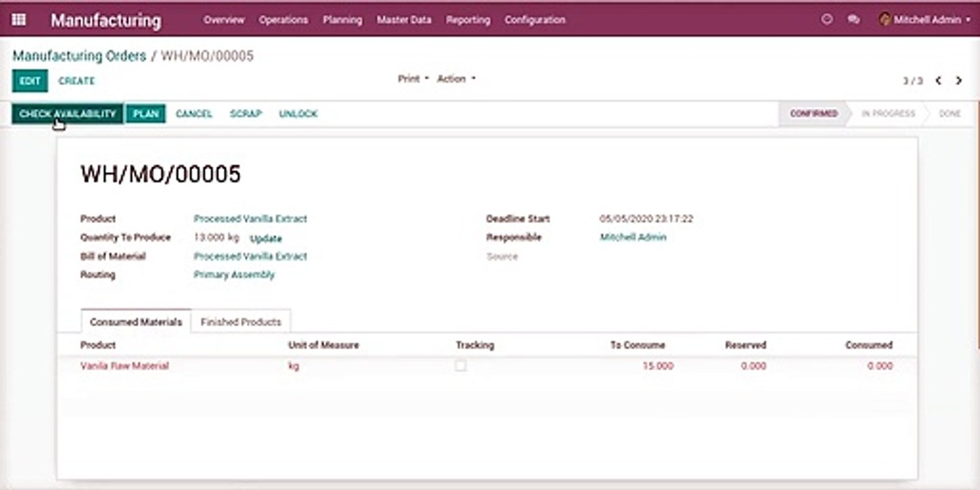Open Bill of Material Processed Vanilla Extract link
Viewport: 980px width, 490px height.
pyautogui.click(x=250, y=256)
